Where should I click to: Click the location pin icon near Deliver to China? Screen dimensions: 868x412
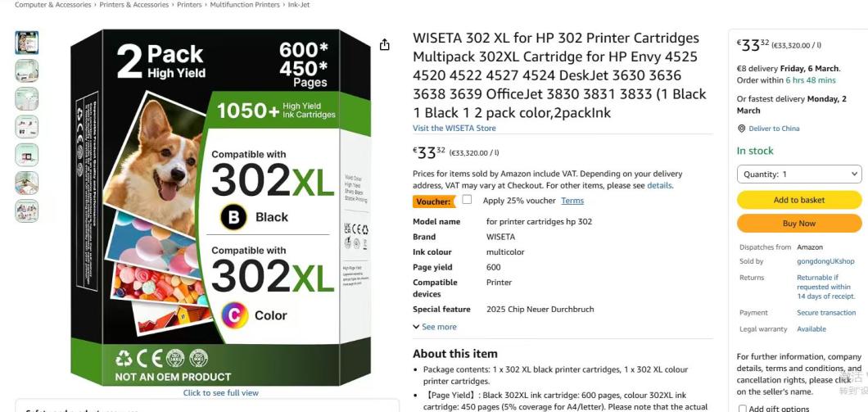click(x=741, y=129)
